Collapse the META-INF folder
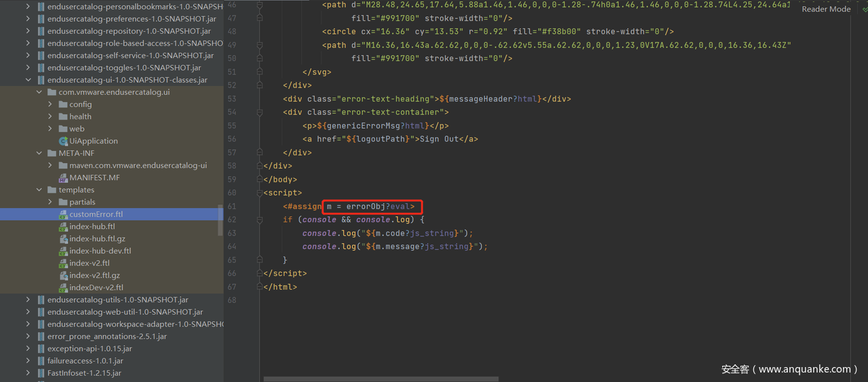Screen dimensions: 868x382 [39, 153]
